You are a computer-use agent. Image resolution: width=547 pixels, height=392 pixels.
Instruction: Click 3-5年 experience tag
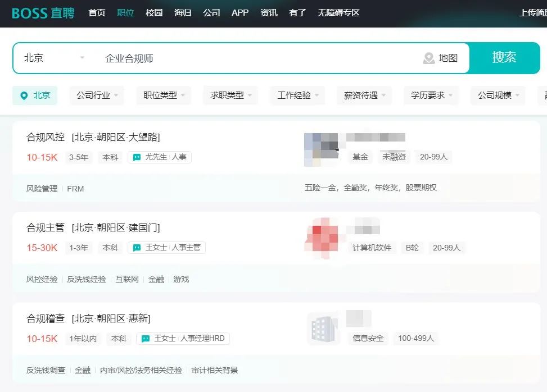click(79, 157)
